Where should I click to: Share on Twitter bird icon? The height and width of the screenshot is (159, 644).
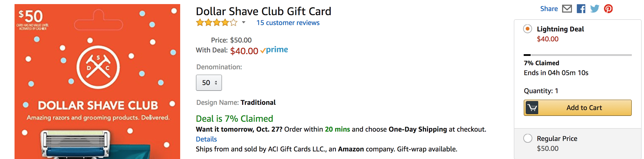click(595, 9)
